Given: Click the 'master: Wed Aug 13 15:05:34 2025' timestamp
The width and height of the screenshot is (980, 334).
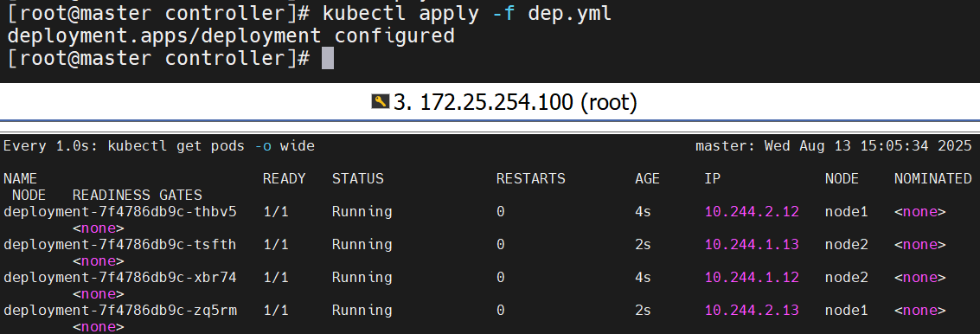Looking at the screenshot, I should [833, 145].
